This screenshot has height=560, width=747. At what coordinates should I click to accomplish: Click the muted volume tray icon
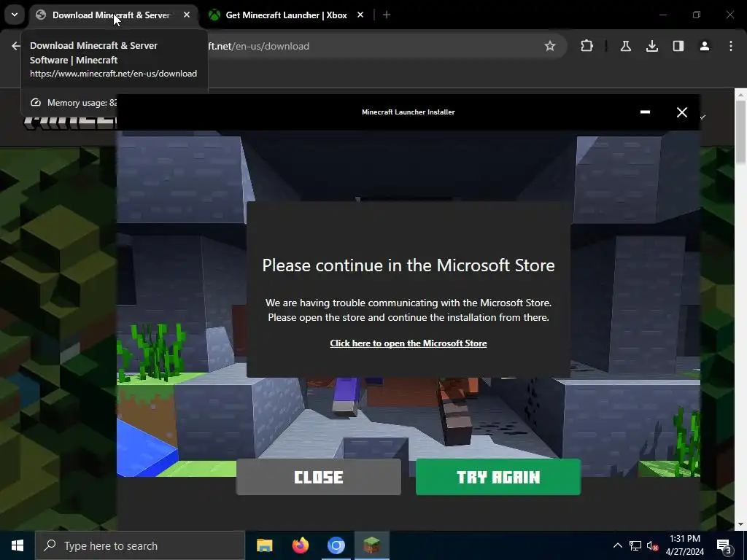(652, 545)
